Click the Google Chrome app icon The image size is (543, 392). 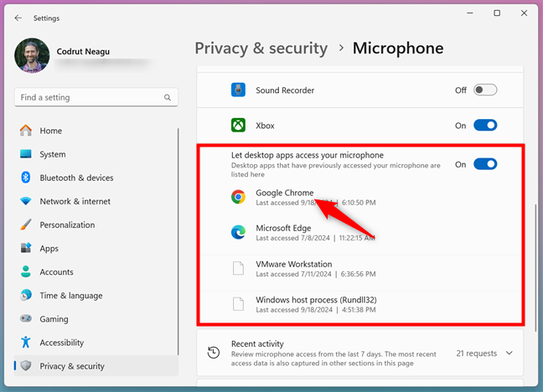[x=239, y=197]
